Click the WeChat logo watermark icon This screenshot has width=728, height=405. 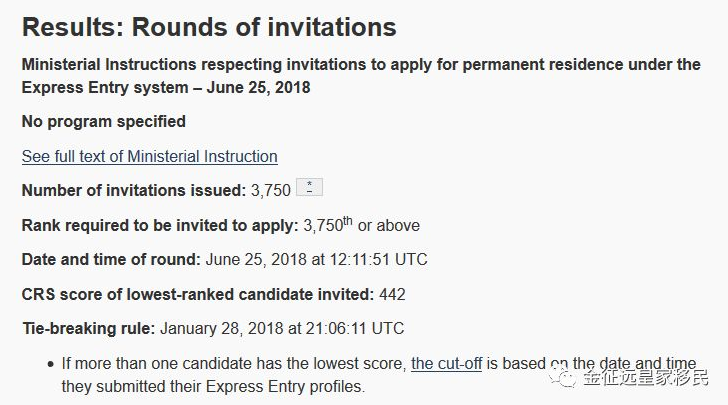pyautogui.click(x=562, y=375)
